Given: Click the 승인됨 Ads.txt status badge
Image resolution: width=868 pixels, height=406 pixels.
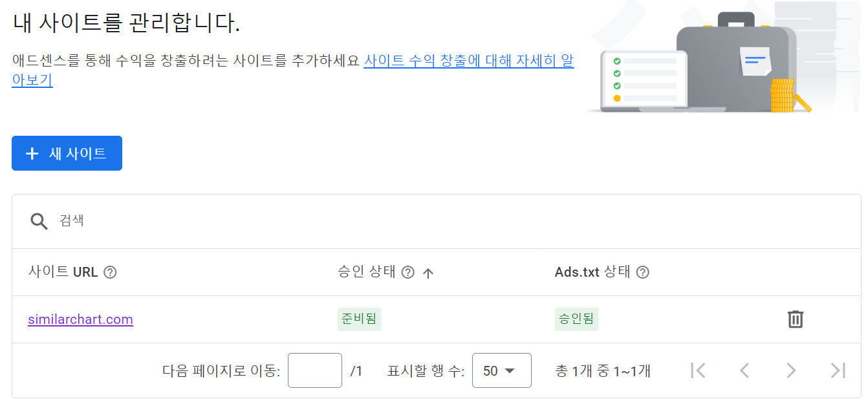Looking at the screenshot, I should [576, 319].
